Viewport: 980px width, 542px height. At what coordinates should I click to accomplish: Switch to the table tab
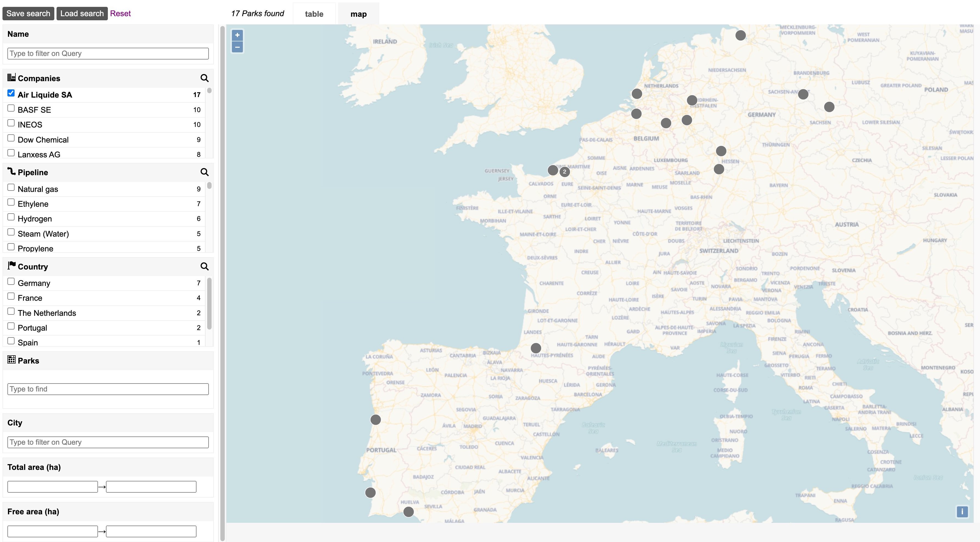click(314, 14)
